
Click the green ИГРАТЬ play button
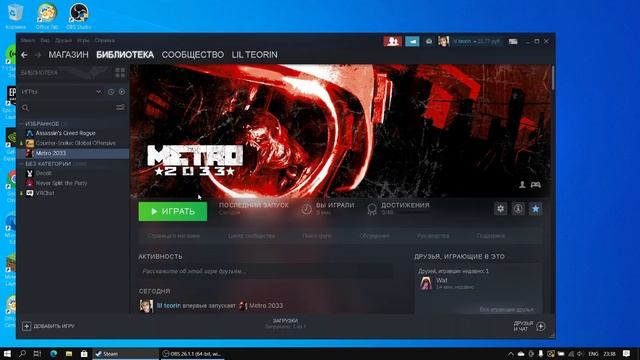coord(173,211)
